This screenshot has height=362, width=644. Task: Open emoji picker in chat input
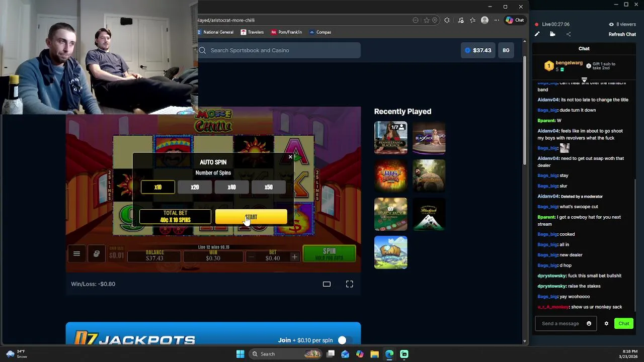tap(589, 323)
